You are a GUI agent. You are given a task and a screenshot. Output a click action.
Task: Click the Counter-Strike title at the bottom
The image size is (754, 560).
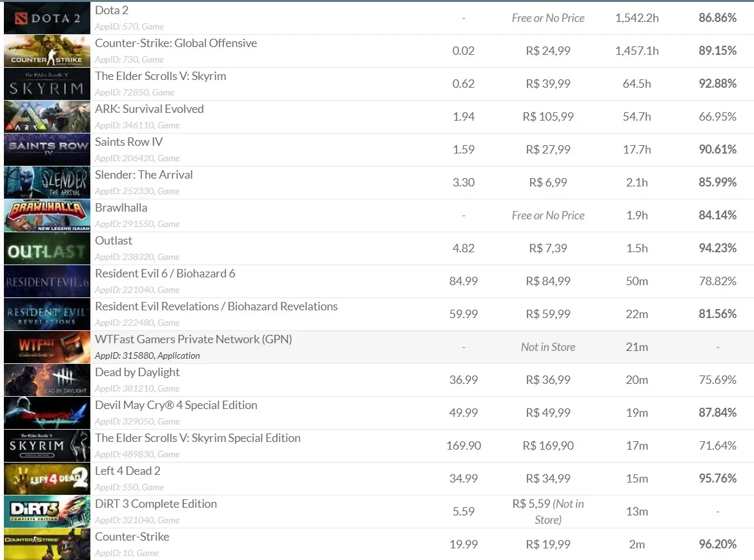[x=132, y=536]
